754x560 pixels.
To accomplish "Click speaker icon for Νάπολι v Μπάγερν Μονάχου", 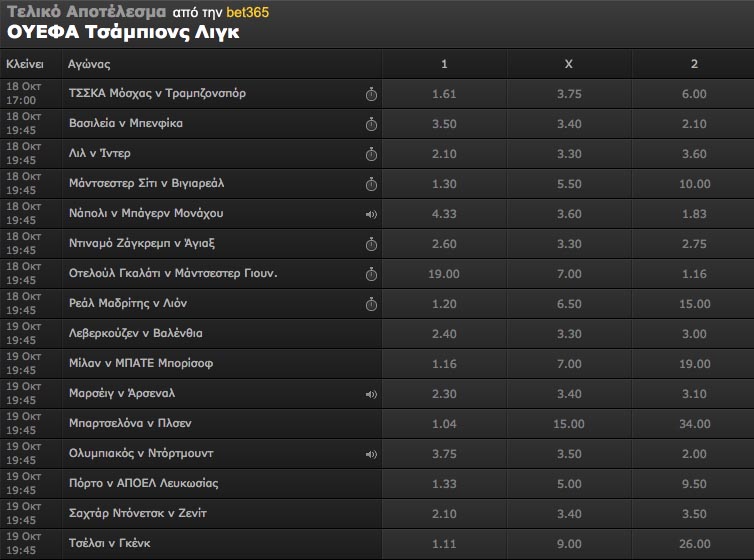I will (371, 214).
